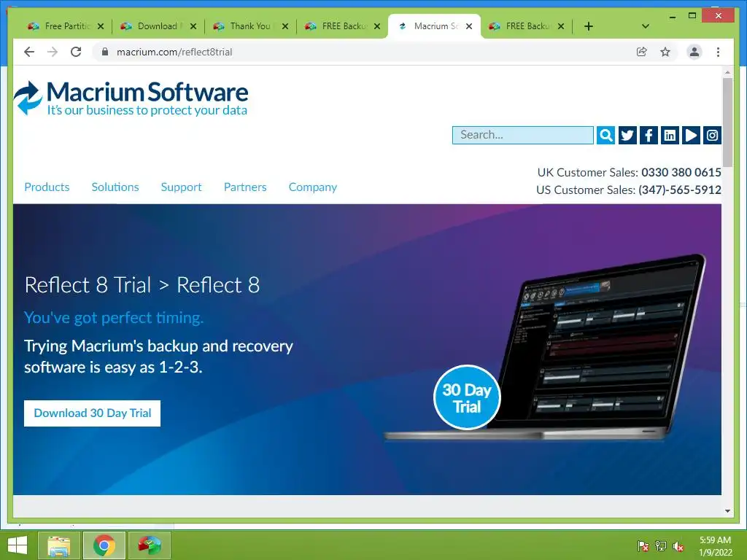The image size is (747, 560).
Task: Click the address bar URL
Action: (174, 52)
